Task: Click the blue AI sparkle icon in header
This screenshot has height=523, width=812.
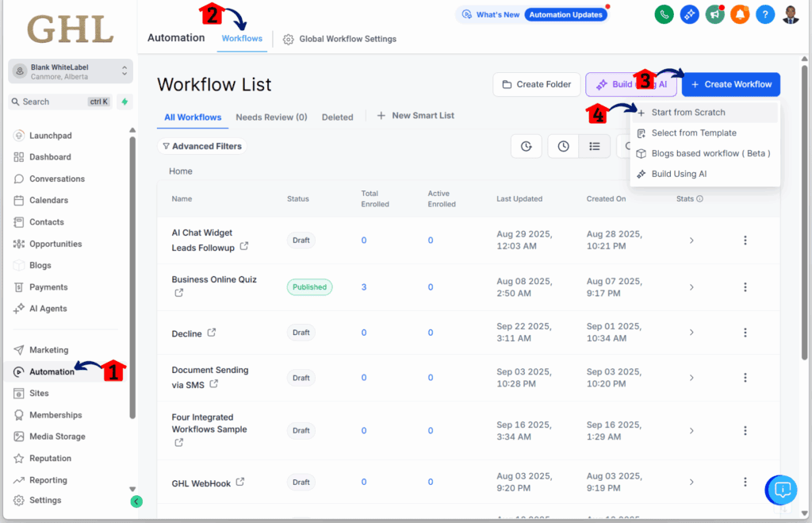Action: tap(689, 14)
